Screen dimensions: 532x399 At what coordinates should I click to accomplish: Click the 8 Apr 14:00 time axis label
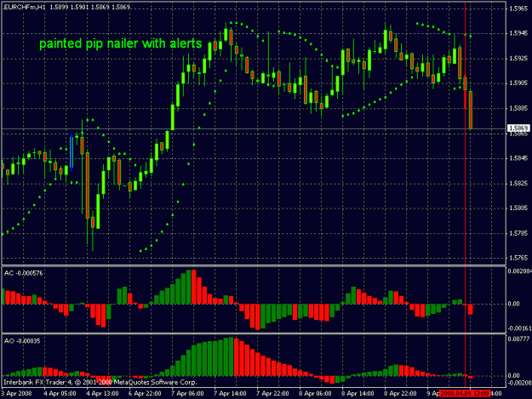[358, 394]
